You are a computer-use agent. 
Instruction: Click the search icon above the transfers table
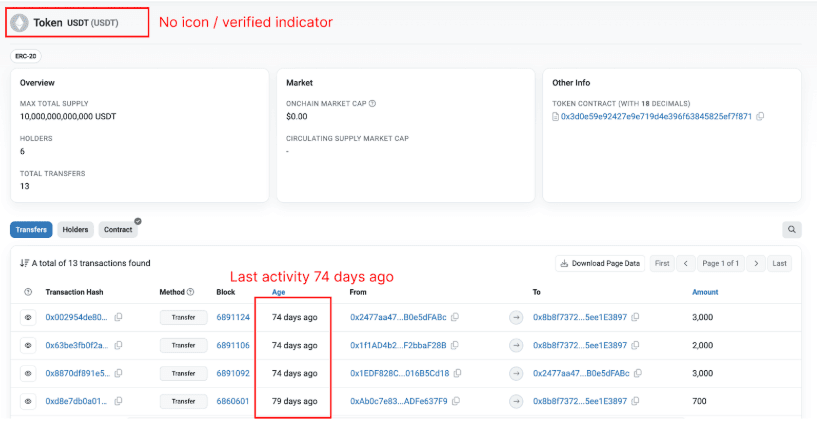click(x=792, y=230)
